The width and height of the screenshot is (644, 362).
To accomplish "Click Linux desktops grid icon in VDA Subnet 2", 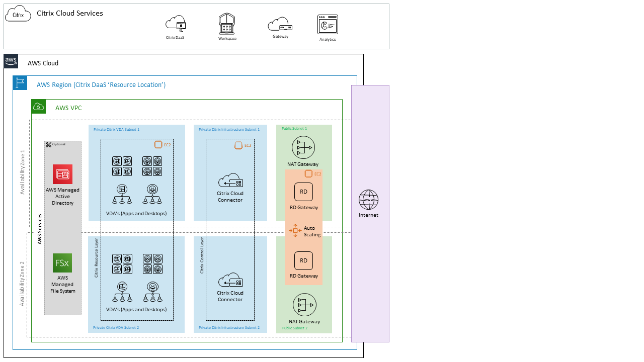I will 152,264.
